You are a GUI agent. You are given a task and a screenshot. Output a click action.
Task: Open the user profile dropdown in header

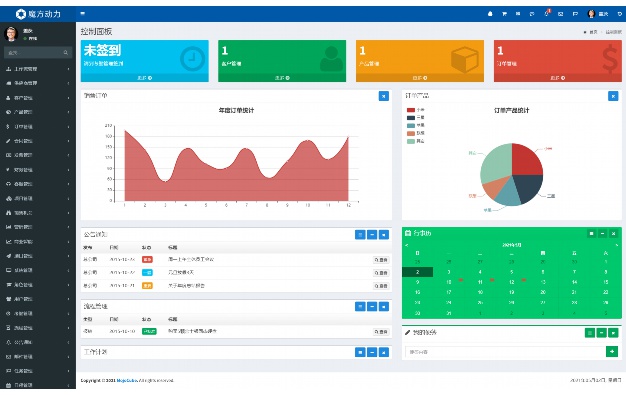tap(598, 14)
